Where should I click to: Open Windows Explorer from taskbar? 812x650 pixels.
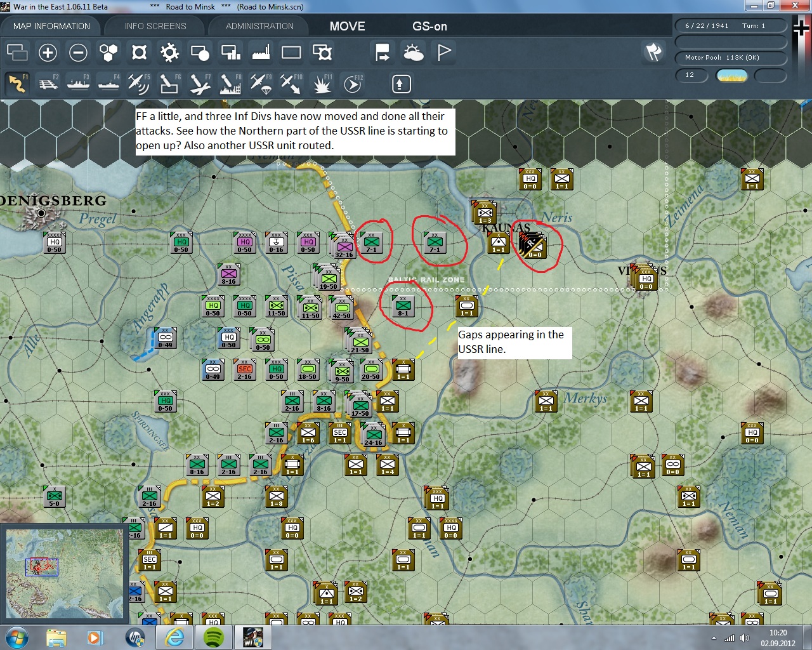tap(56, 637)
